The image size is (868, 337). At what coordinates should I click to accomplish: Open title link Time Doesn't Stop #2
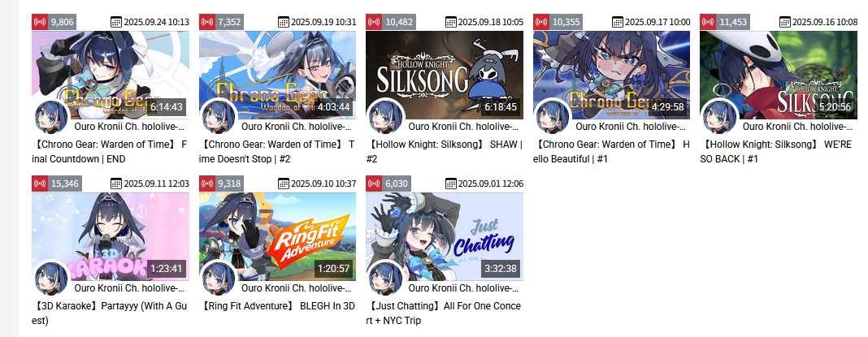pos(277,152)
